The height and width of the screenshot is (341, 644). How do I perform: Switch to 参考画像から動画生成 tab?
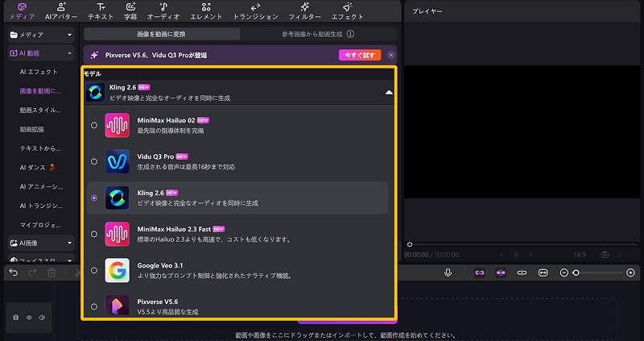pos(318,34)
